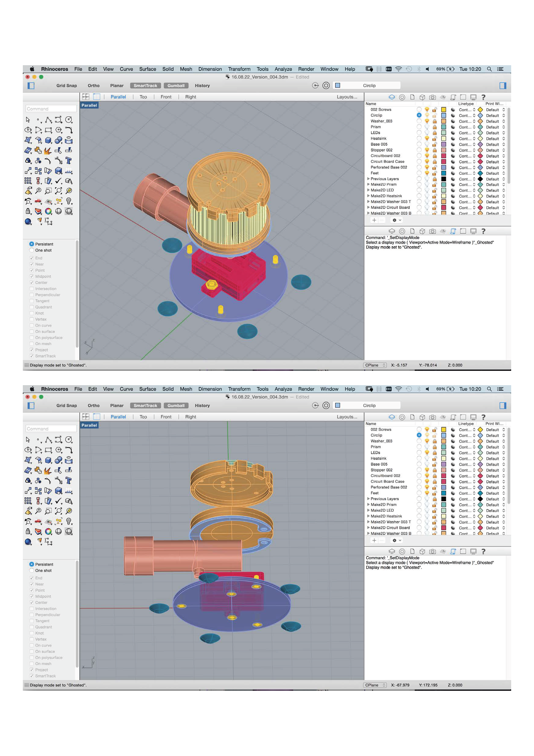Open CPlane dropdown in upper status bar

pyautogui.click(x=375, y=365)
